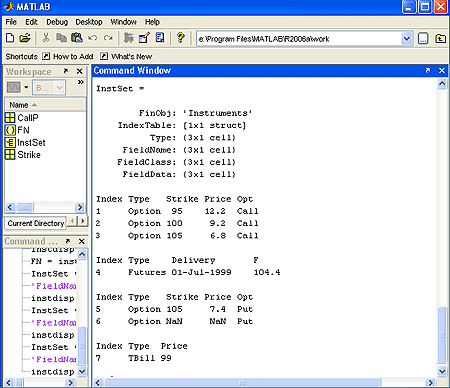Open the File menu
Viewport: 450px width, 388px height.
pyautogui.click(x=11, y=22)
